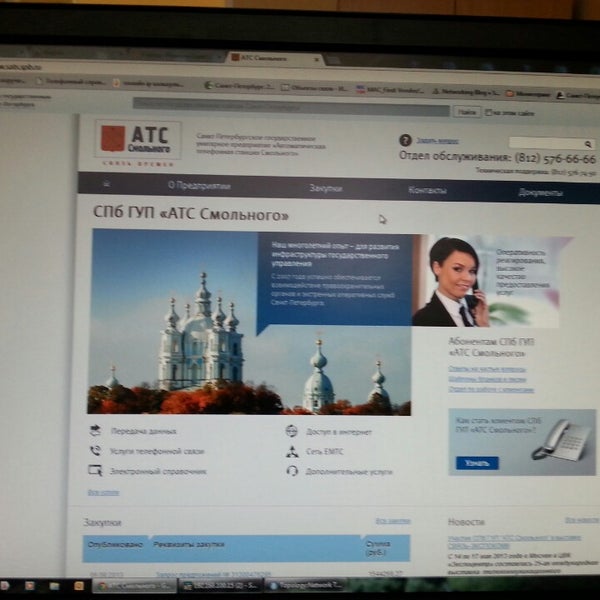Click the blue Узнать button
The width and height of the screenshot is (600, 600).
click(477, 463)
